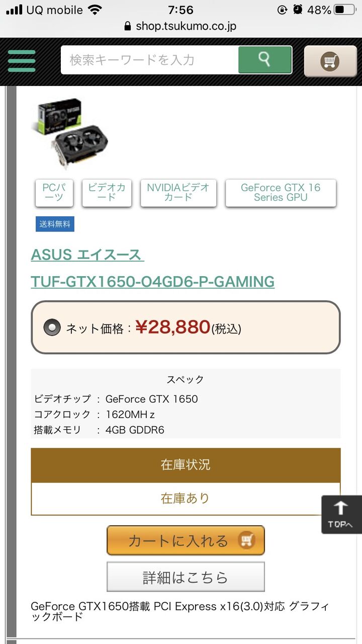Add the item with カートに入れる
The height and width of the screenshot is (644, 362).
[x=186, y=540]
